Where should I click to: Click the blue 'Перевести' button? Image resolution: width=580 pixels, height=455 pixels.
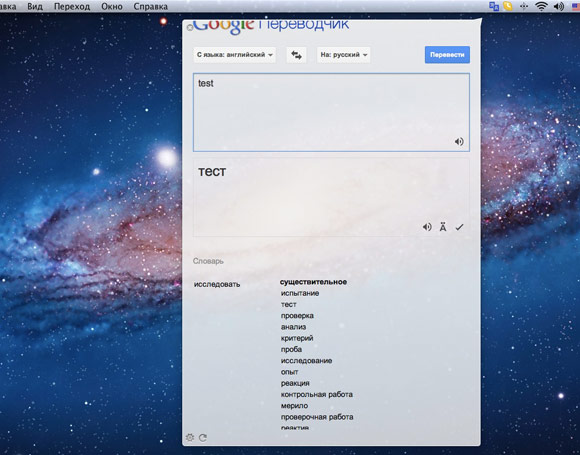click(x=447, y=55)
